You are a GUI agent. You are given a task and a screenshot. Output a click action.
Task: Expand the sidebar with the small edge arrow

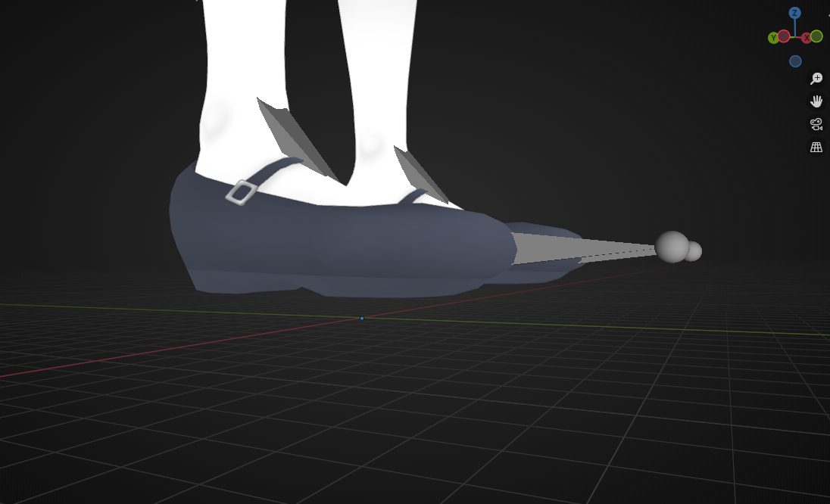[x=828, y=15]
